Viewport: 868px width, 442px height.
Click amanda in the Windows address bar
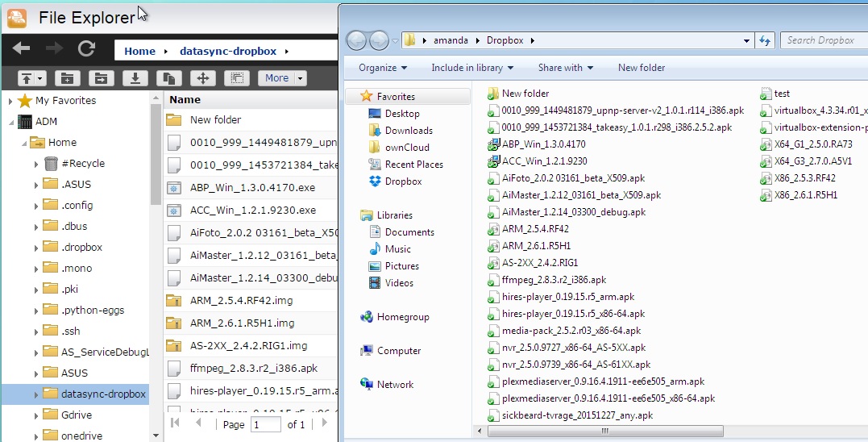click(x=451, y=40)
